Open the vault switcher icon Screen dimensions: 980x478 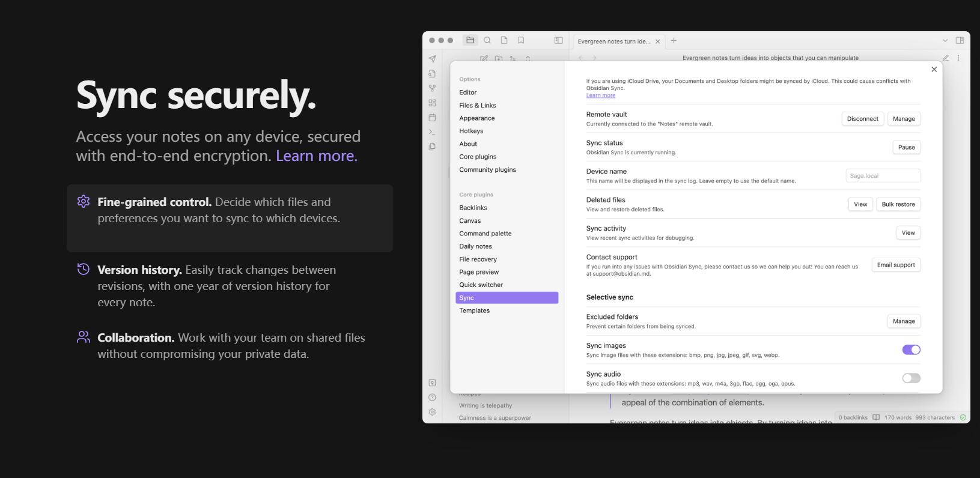432,383
